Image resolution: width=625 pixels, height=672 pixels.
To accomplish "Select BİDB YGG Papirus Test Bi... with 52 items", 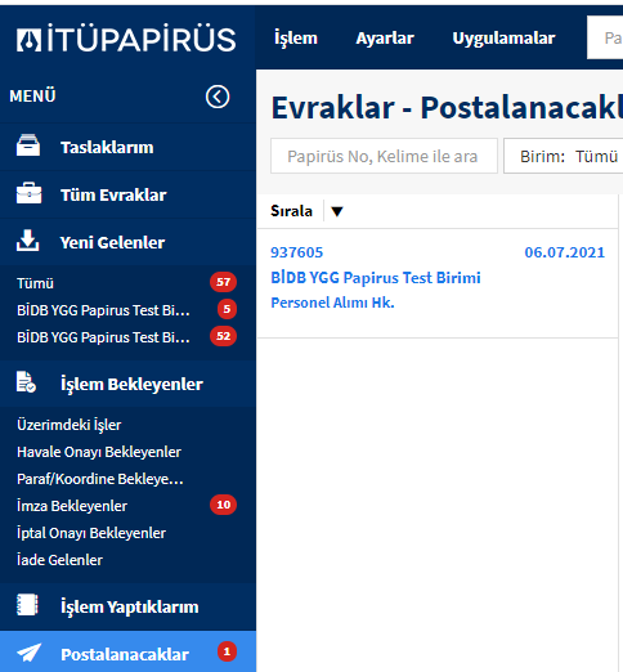I will (x=103, y=337).
